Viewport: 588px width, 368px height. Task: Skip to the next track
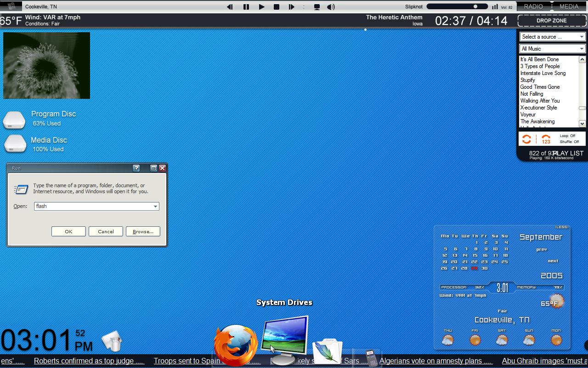pyautogui.click(x=291, y=7)
